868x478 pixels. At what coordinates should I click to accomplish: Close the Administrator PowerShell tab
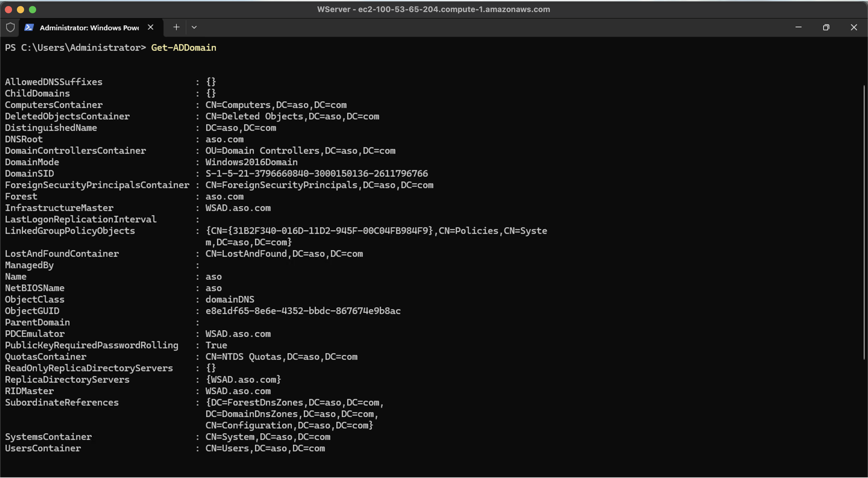coord(151,27)
